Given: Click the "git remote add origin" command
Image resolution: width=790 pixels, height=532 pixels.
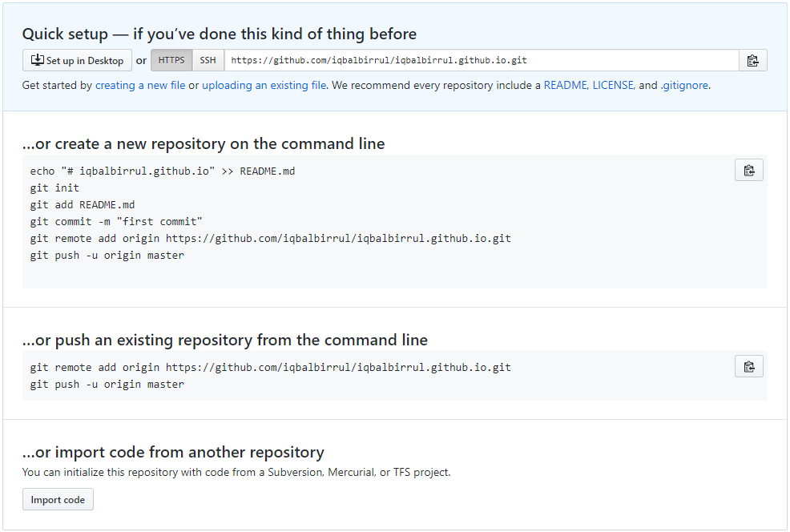Looking at the screenshot, I should 272,238.
